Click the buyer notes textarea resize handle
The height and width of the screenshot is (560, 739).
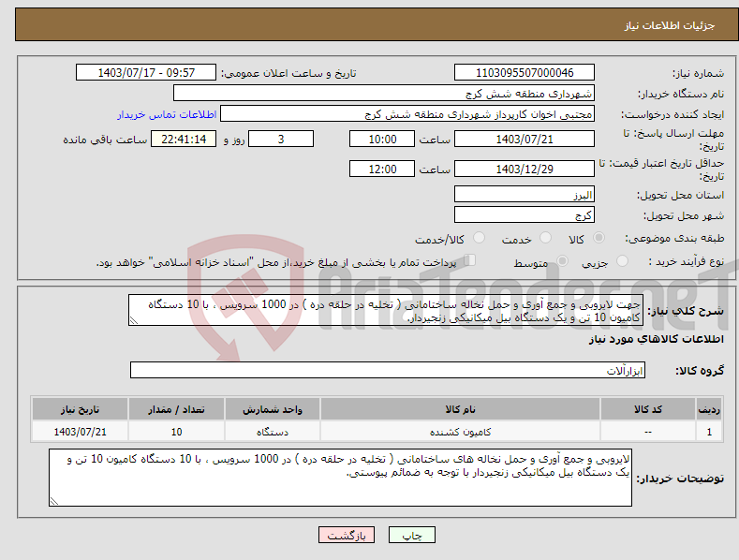click(x=54, y=501)
